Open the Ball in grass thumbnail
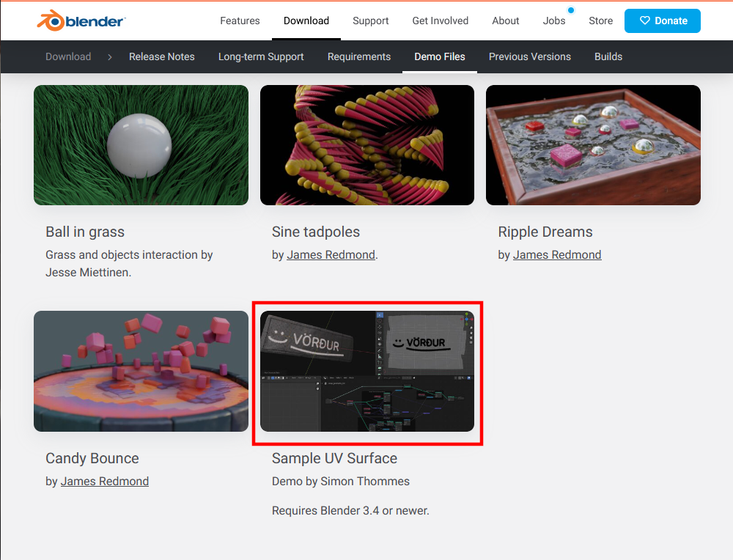 coord(141,145)
